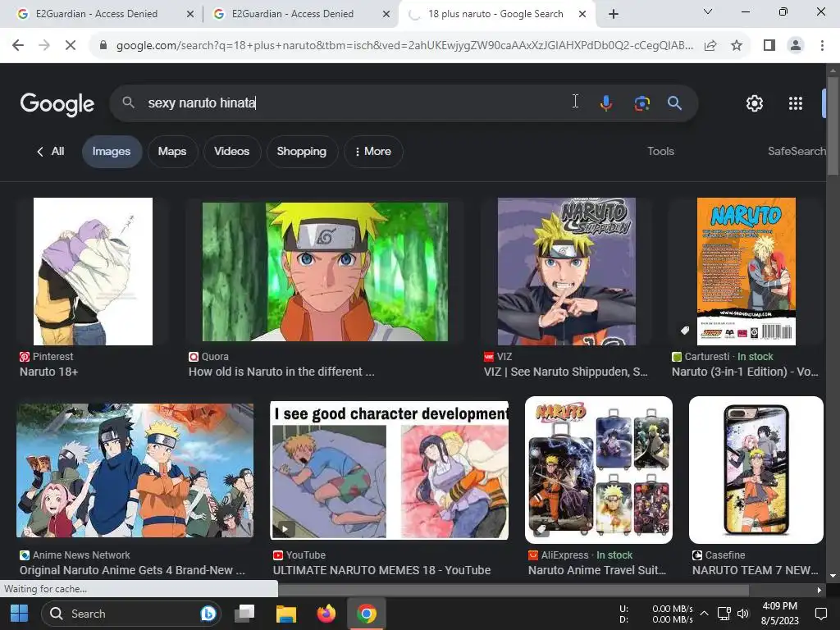
Task: Switch to Shopping results
Action: coord(302,152)
